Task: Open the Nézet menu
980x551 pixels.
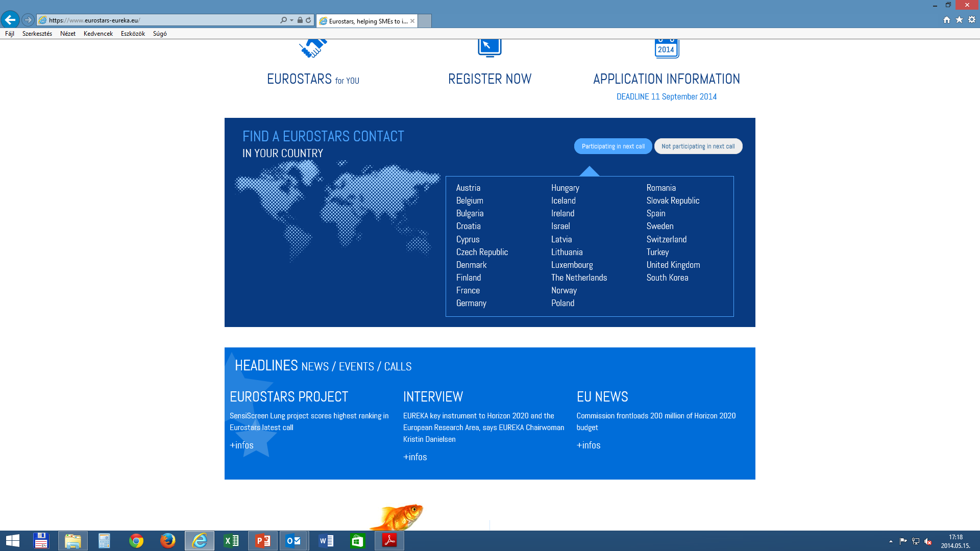Action: (x=68, y=34)
